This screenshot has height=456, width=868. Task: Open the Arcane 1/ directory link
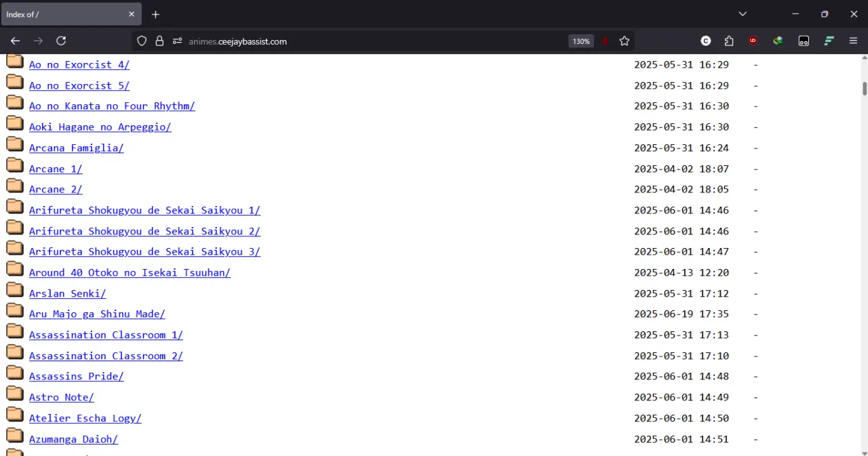pyautogui.click(x=56, y=169)
